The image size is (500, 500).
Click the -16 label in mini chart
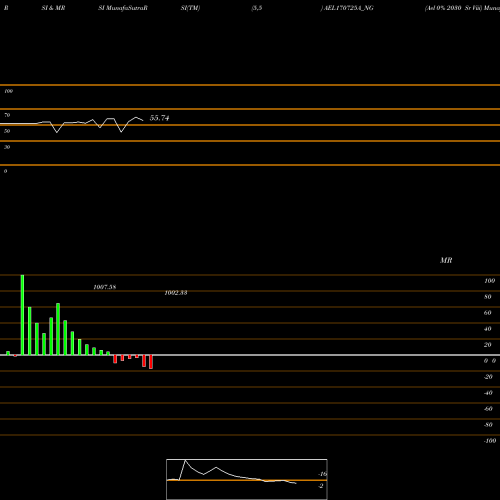322,474
